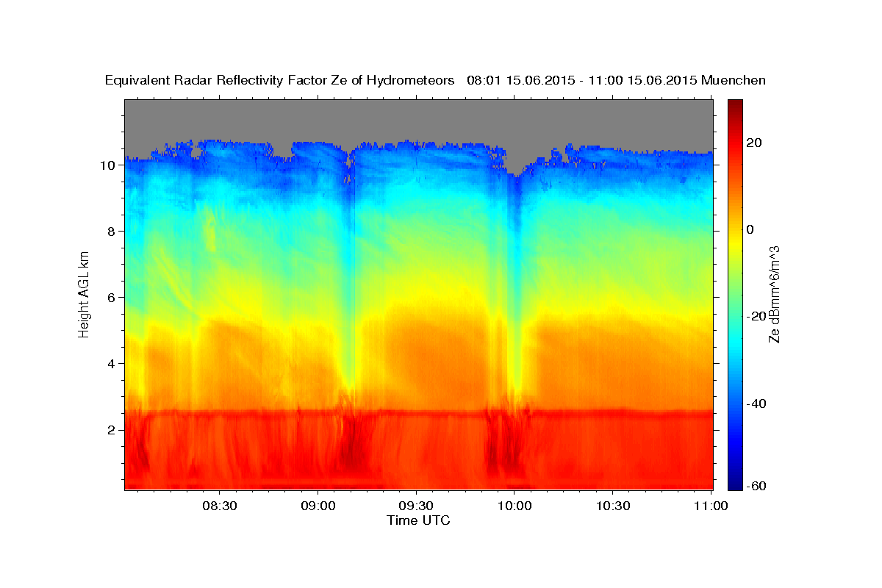The height and width of the screenshot is (588, 882).
Task: Pick the dark red top of the colorbar
Action: coord(735,105)
